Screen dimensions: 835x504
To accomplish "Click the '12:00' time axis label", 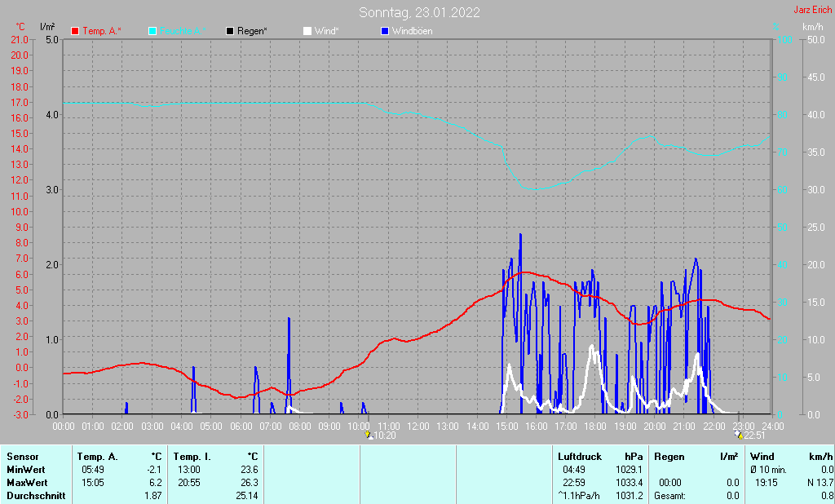I will click(418, 427).
